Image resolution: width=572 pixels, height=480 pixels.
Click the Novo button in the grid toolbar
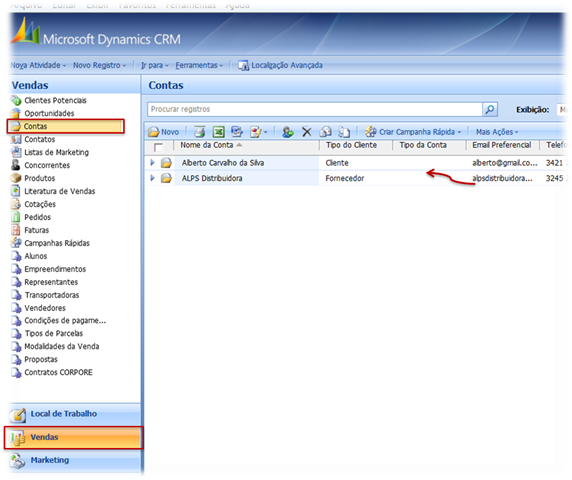pos(164,132)
